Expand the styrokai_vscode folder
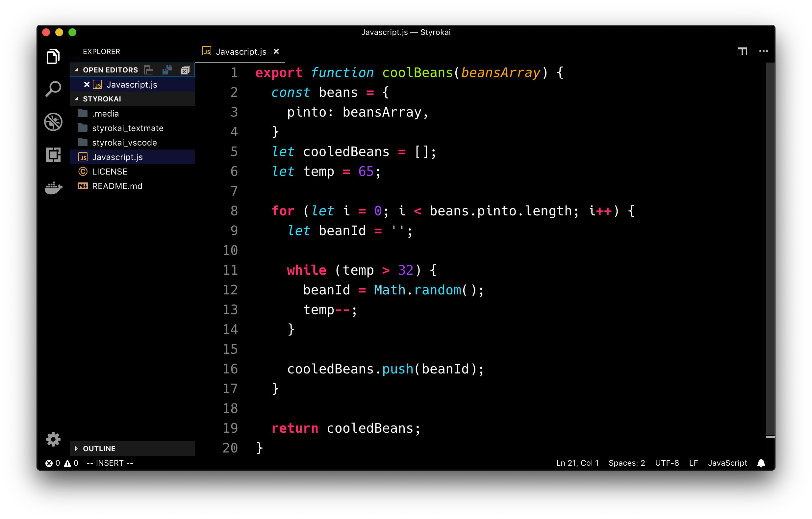Viewport: 812px width, 519px height. (124, 142)
